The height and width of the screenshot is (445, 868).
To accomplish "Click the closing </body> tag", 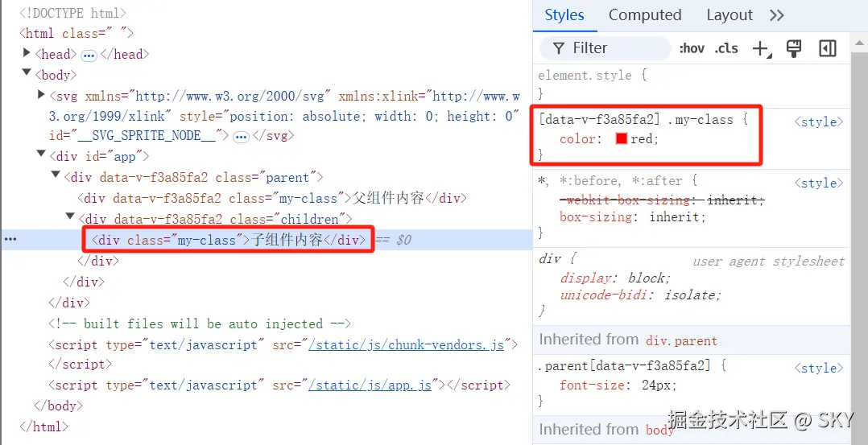I will (x=58, y=406).
